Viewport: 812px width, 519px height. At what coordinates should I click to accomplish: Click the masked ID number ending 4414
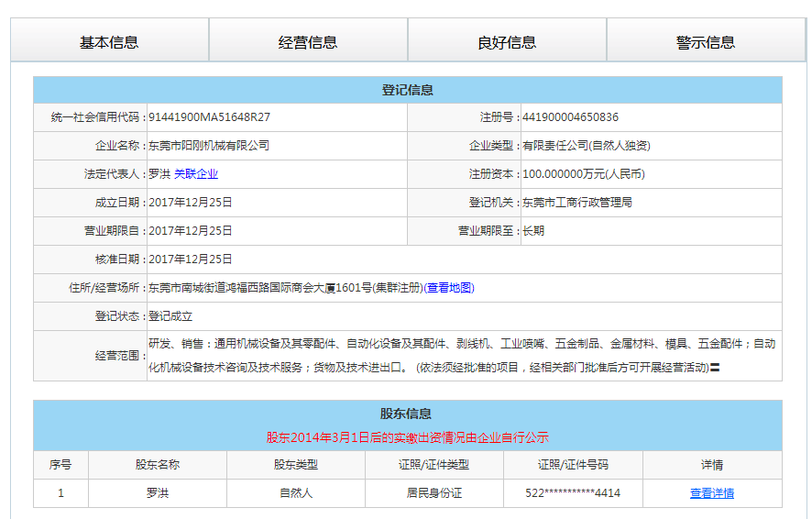tap(573, 493)
